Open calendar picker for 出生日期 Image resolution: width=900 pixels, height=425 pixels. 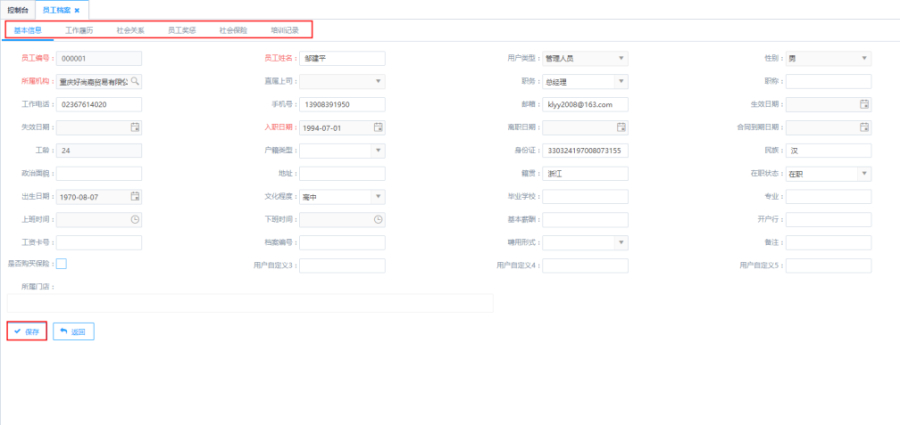pyautogui.click(x=135, y=196)
